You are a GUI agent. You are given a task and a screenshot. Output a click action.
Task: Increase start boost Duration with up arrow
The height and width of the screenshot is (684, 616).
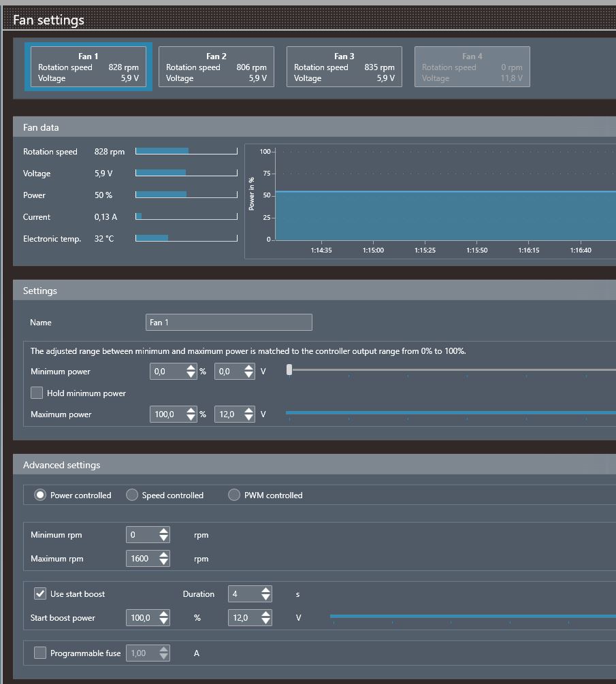coord(265,590)
